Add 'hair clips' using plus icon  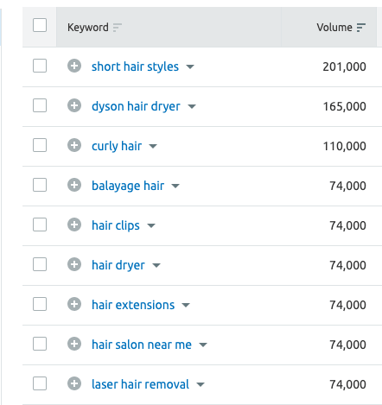tap(74, 225)
